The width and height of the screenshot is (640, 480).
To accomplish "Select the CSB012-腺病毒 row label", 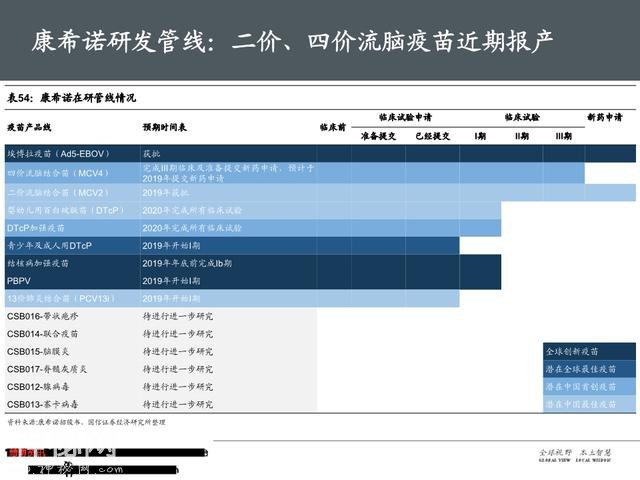I will pyautogui.click(x=38, y=387).
